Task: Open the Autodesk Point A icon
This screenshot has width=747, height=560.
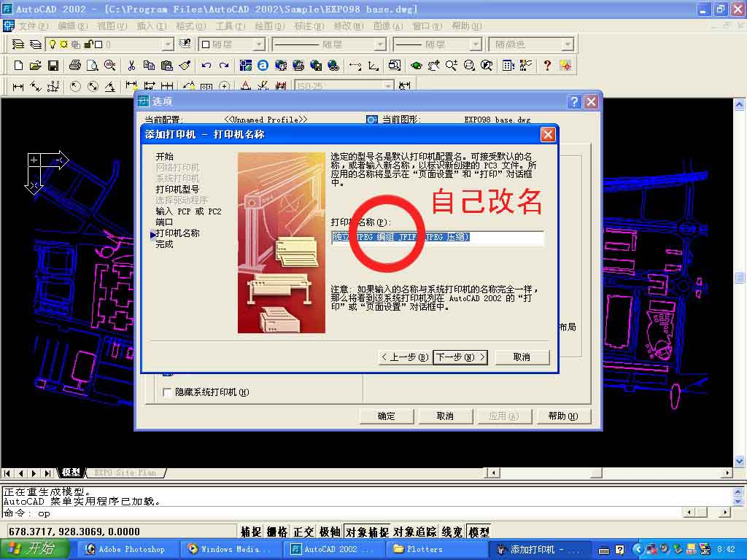Action: pyautogui.click(x=263, y=65)
